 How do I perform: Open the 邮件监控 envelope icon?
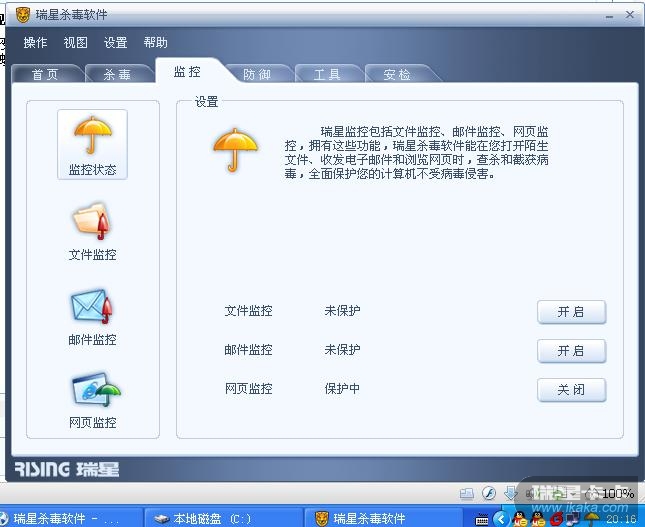click(92, 306)
